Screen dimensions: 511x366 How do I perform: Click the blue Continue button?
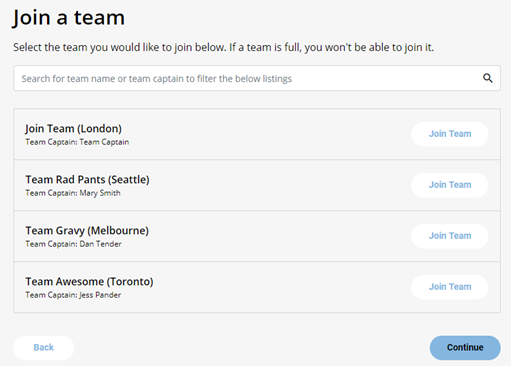point(465,348)
